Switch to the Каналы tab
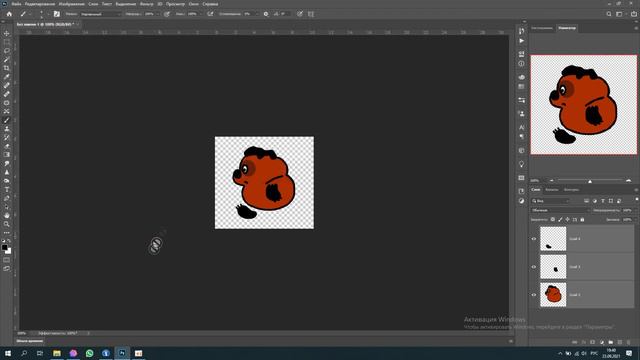This screenshot has height=360, width=640. click(x=551, y=190)
